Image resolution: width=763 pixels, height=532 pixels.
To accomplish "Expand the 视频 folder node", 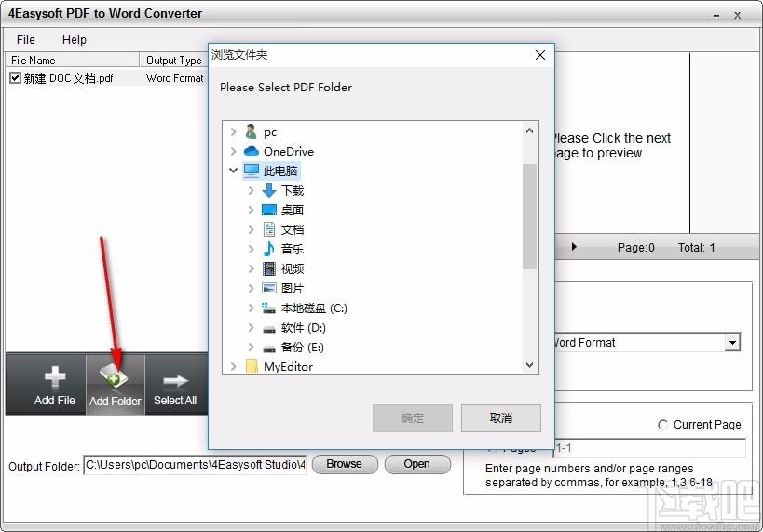I will click(252, 268).
